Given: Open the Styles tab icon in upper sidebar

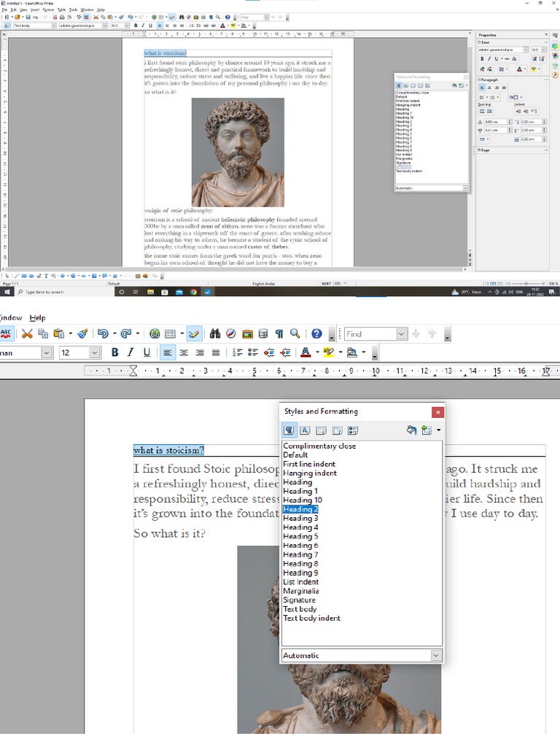Looking at the screenshot, I should click(555, 55).
